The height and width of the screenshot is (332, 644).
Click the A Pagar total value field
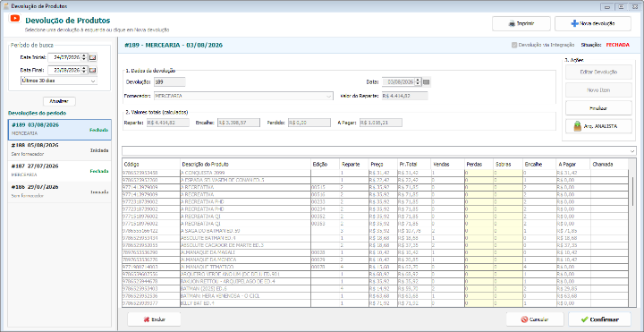pyautogui.click(x=380, y=123)
